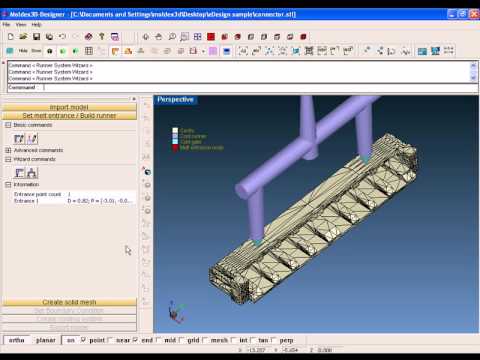The width and height of the screenshot is (480, 360).
Task: Click command history scroll down arrow
Action: point(473,78)
